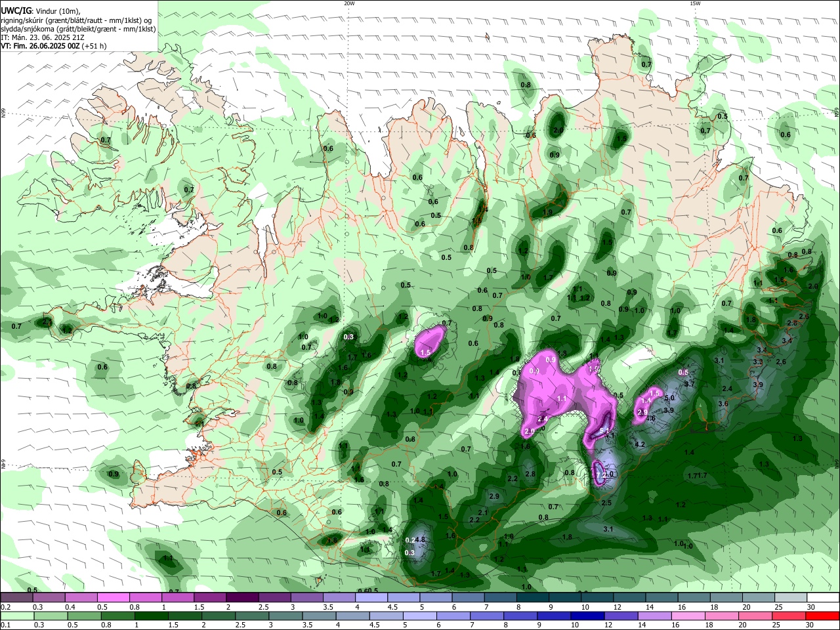Click the light grey 25 swatch in upper legend
Viewport: 840px width, 630px height.
pyautogui.click(x=791, y=598)
